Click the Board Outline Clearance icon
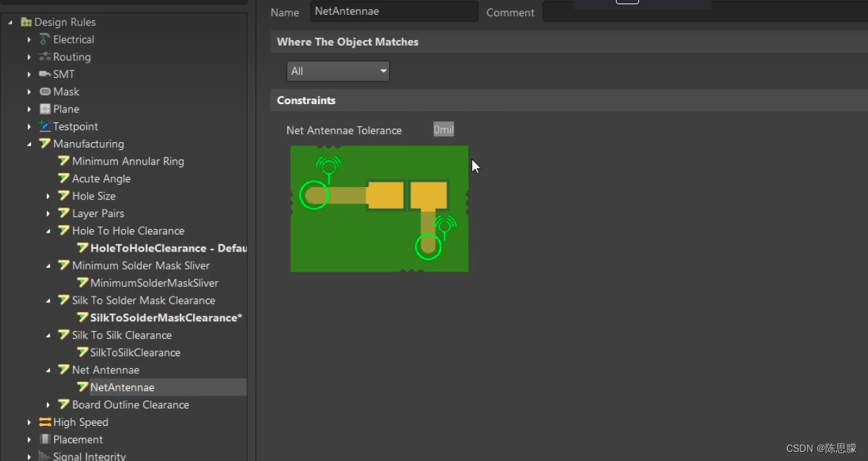The height and width of the screenshot is (461, 868). pyautogui.click(x=64, y=405)
